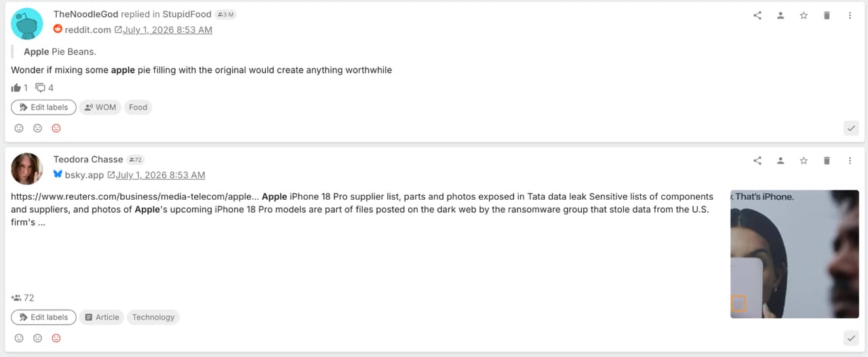Select the Technology label tag

(x=153, y=317)
